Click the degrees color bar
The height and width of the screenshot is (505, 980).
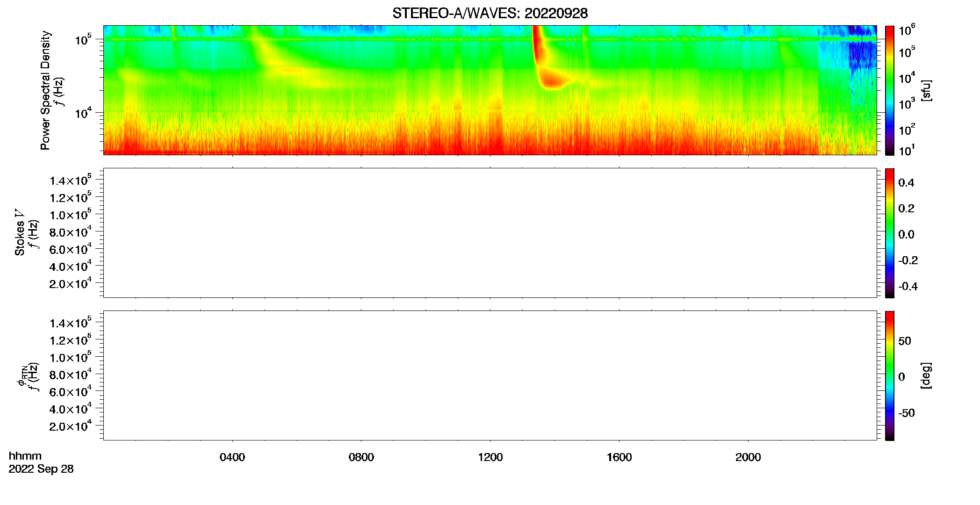tap(890, 375)
